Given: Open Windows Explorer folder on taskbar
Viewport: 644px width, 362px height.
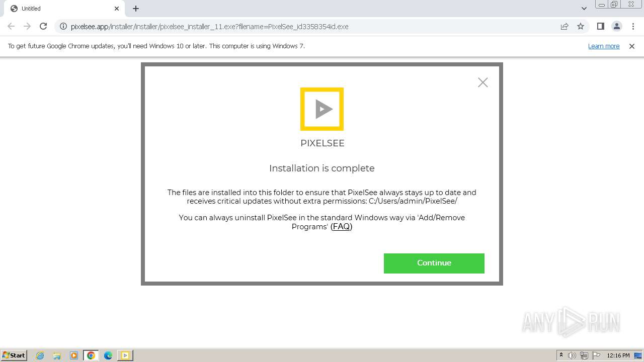Looking at the screenshot, I should pyautogui.click(x=57, y=355).
